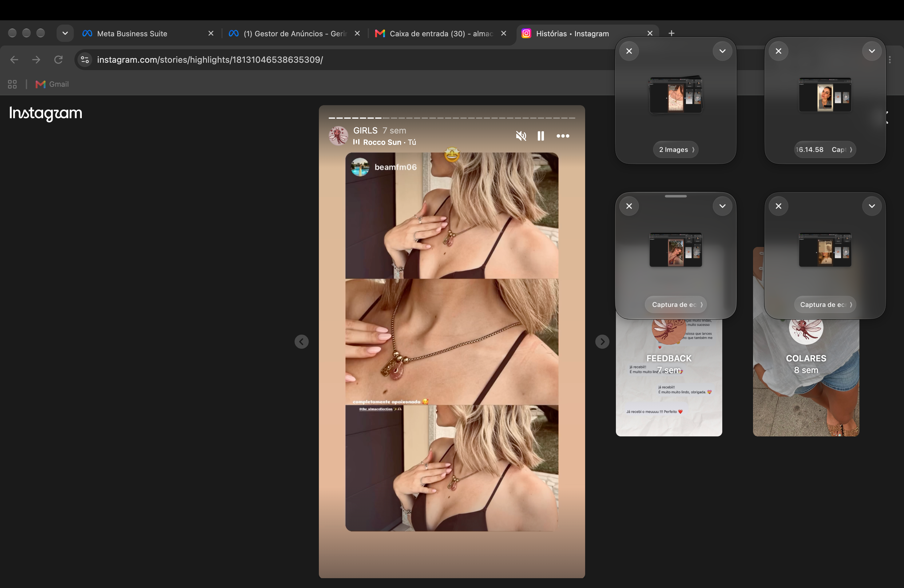
Task: Open the 2 Images screenshot thumbnail
Action: 676,95
